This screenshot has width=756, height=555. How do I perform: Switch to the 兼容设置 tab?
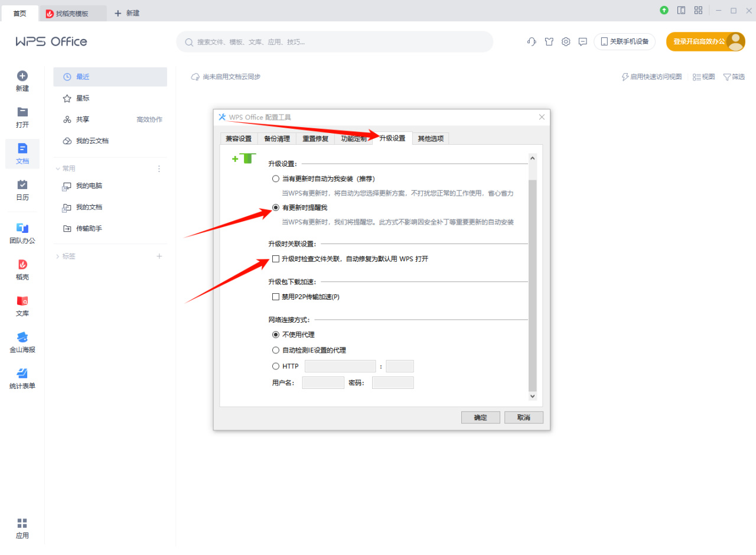(239, 139)
